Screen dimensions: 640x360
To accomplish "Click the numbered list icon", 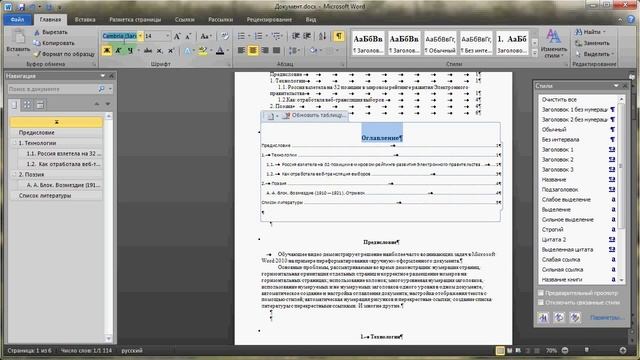I will point(258,36).
